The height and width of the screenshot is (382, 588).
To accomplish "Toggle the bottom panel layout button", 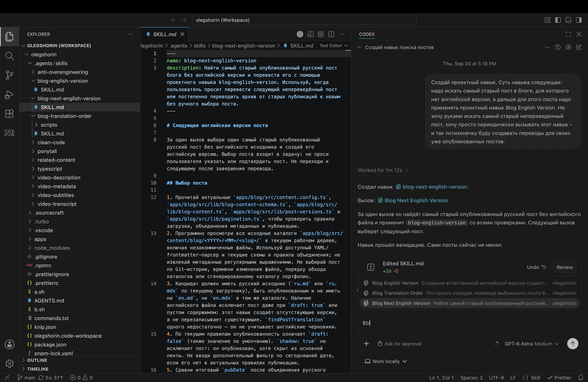I will (568, 20).
